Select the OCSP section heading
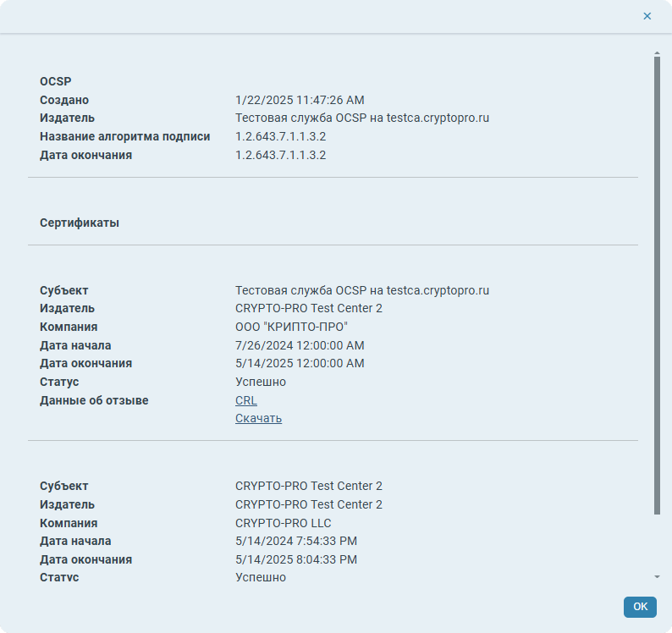 (55, 81)
